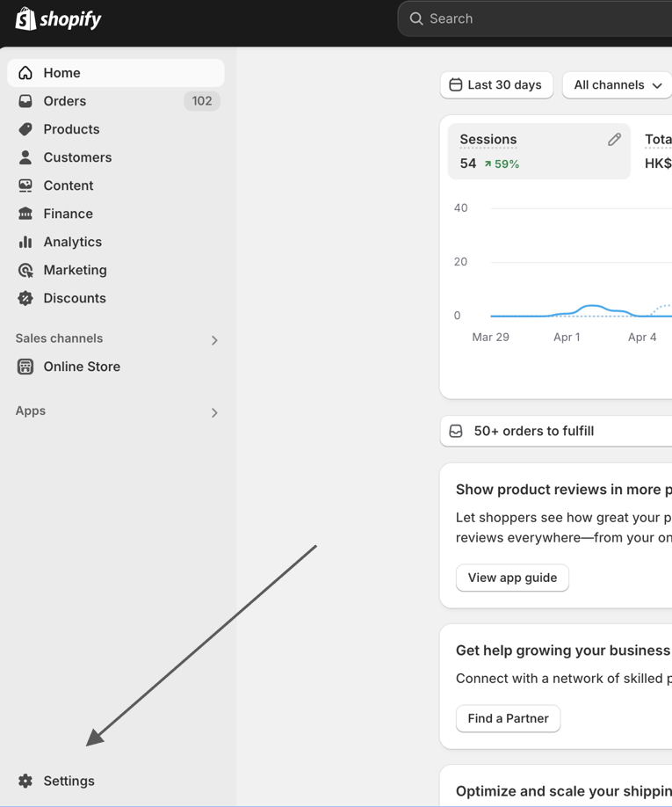Open Settings gear icon

point(25,781)
